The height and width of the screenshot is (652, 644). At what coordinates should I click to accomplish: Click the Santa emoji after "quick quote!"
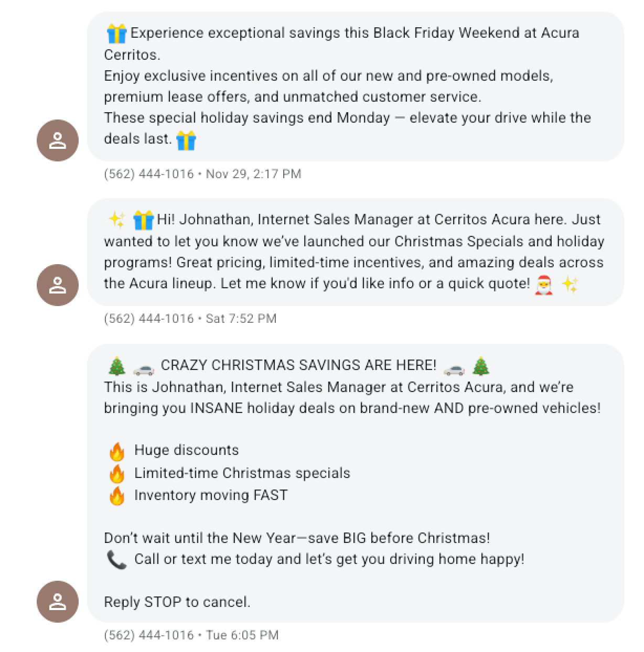coord(544,285)
